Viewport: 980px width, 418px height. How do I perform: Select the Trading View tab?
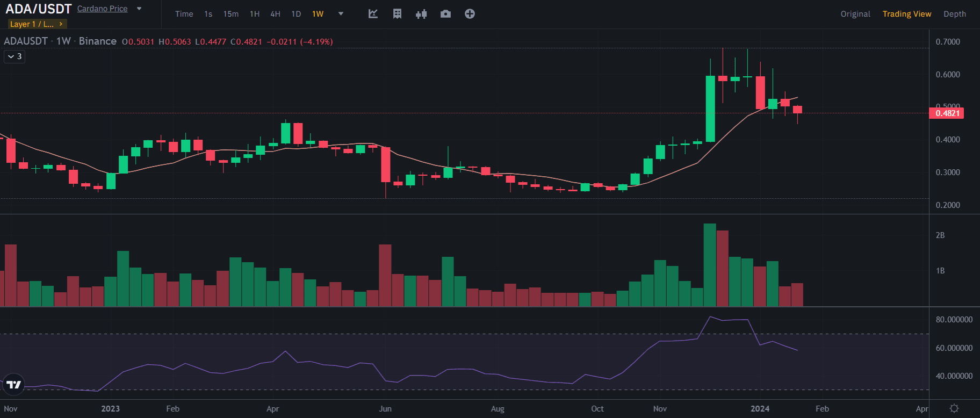[906, 14]
